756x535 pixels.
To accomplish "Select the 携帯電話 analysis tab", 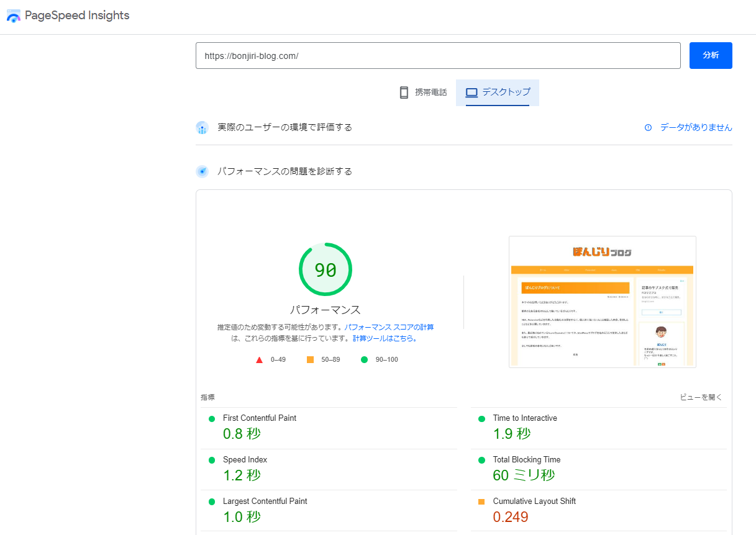I will (422, 92).
